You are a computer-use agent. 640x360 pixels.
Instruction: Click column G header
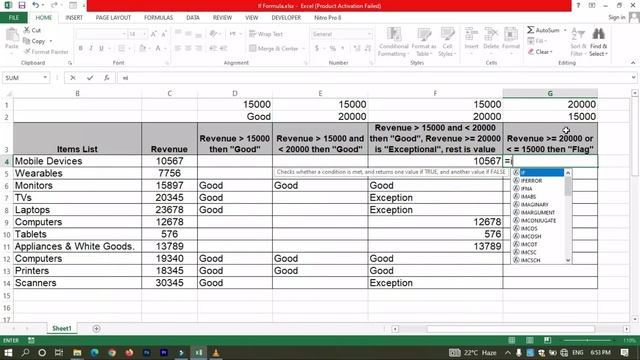550,93
